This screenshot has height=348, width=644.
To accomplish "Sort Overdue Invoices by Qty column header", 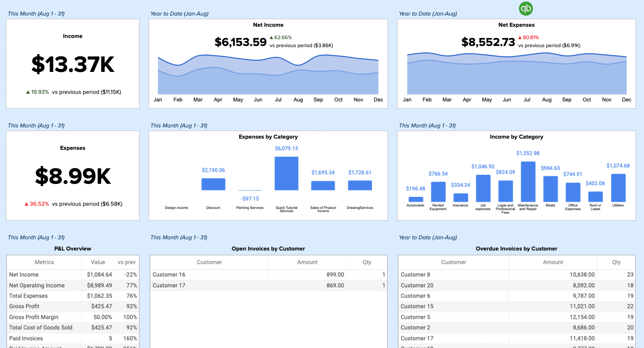I will pos(616,262).
